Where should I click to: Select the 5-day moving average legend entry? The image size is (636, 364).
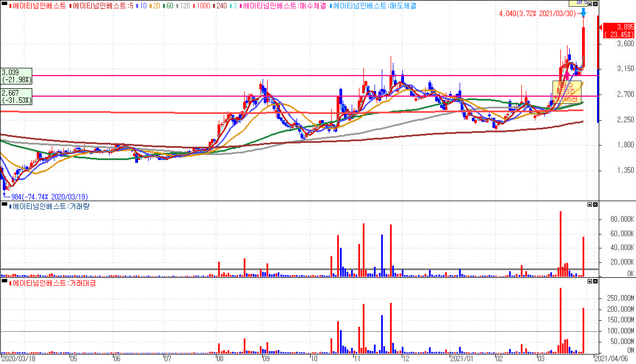coord(101,6)
